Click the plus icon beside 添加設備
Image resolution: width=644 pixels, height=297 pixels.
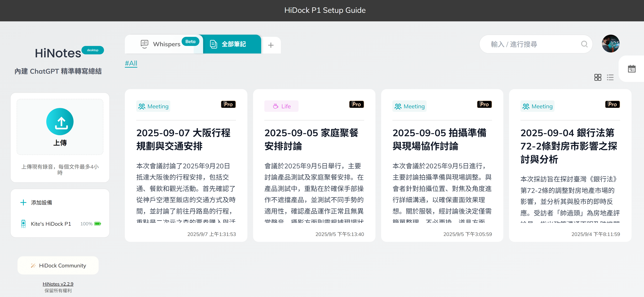tap(23, 202)
